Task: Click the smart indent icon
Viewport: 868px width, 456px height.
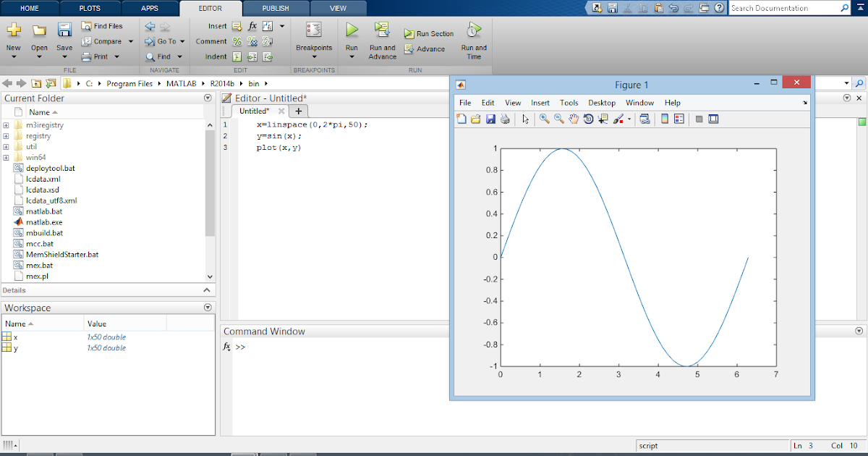Action: (237, 56)
